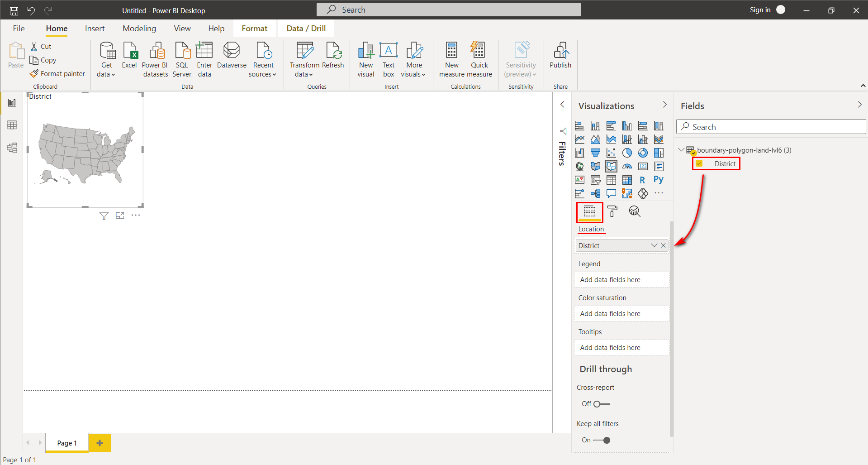Select the Decomposition tree visual

(595, 194)
